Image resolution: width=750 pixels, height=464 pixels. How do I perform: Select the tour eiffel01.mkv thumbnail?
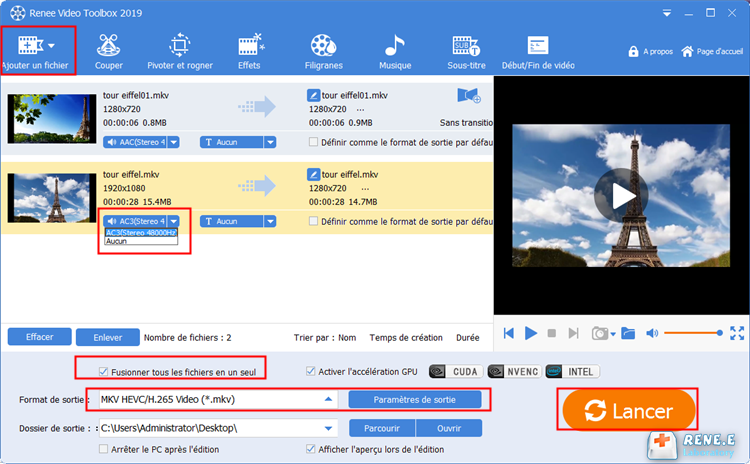tap(52, 118)
